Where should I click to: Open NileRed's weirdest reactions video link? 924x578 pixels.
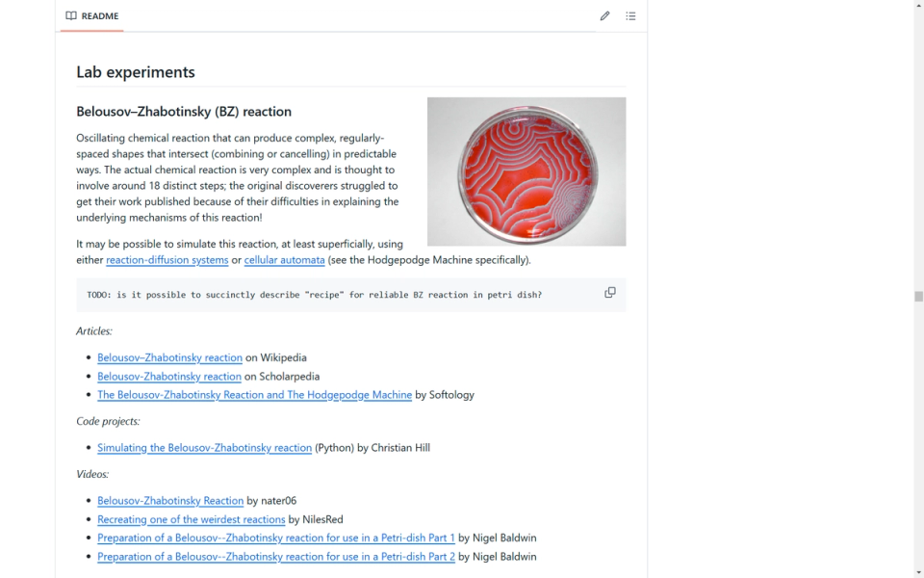tap(192, 519)
